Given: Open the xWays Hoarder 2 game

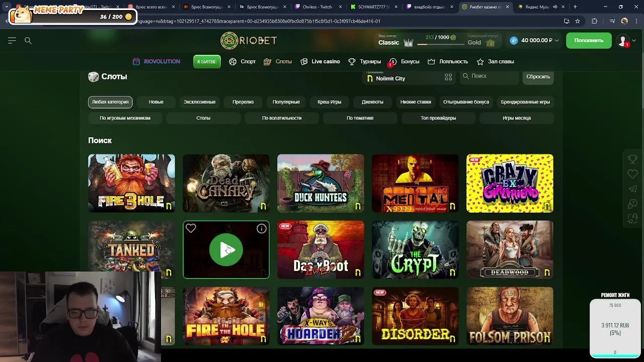Looking at the screenshot, I should coord(320,316).
